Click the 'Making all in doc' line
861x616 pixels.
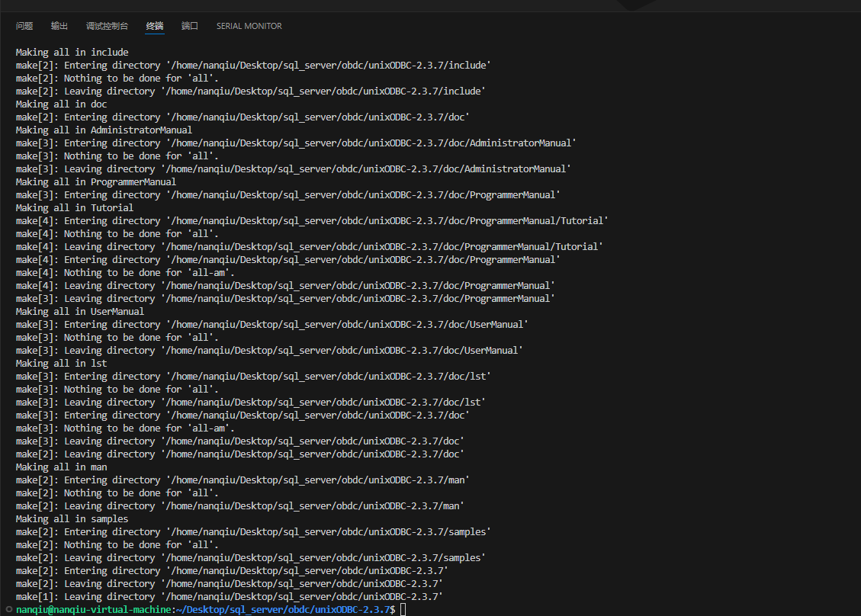[62, 104]
